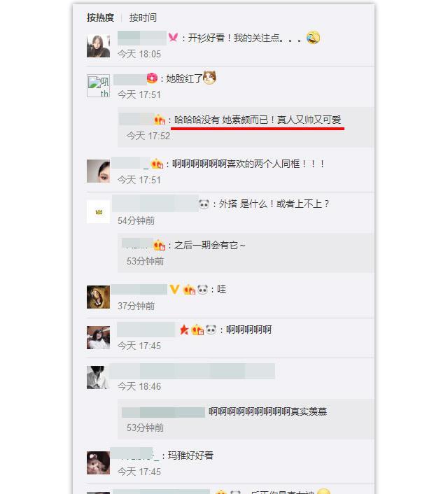448x494 pixels.
Task: Switch to 按热度 sorting tab
Action: [x=100, y=17]
